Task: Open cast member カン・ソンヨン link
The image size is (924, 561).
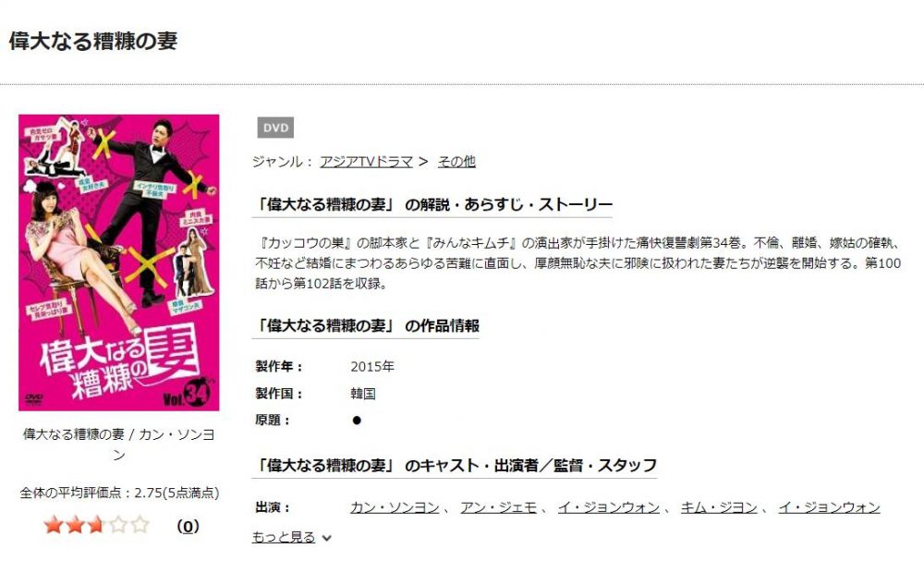Action: click(x=395, y=507)
